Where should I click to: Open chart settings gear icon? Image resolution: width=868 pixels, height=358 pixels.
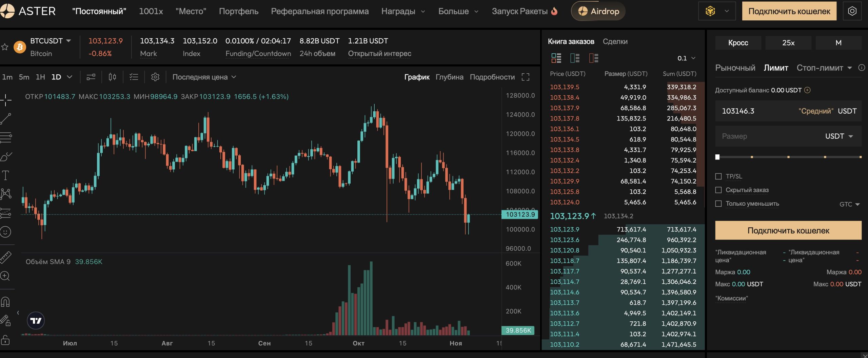tap(155, 77)
